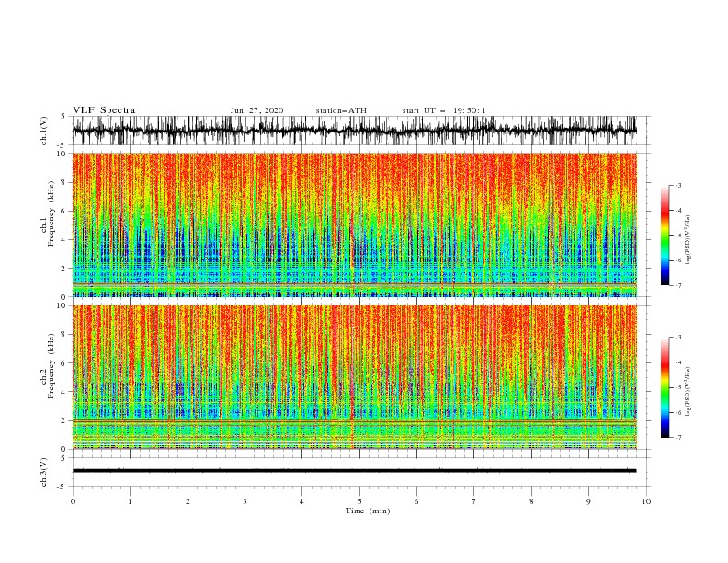This screenshot has height=563, width=728.
Task: Click the "8" tick on ch.1 frequency axis
Action: pos(63,182)
